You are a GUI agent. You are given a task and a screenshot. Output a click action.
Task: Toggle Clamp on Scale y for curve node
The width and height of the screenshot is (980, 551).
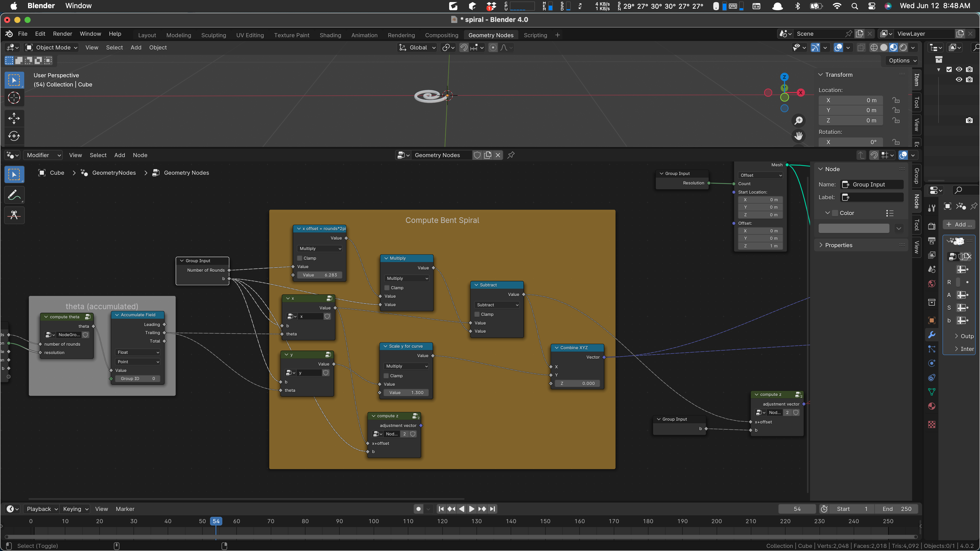point(386,376)
